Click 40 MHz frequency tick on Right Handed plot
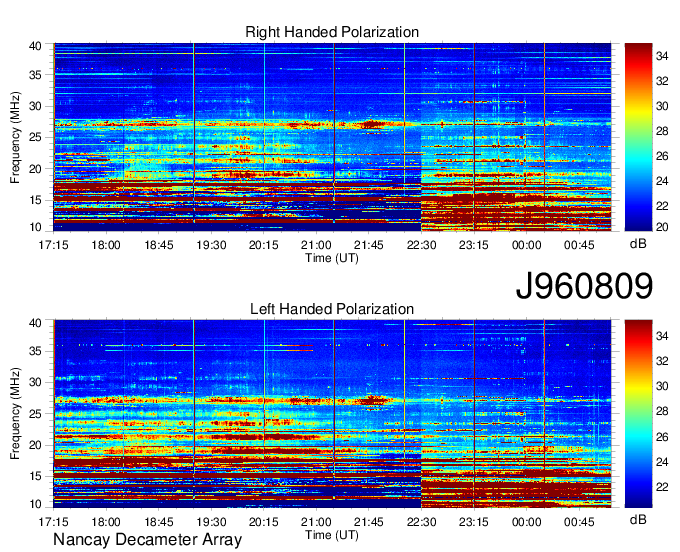 [x=36, y=46]
